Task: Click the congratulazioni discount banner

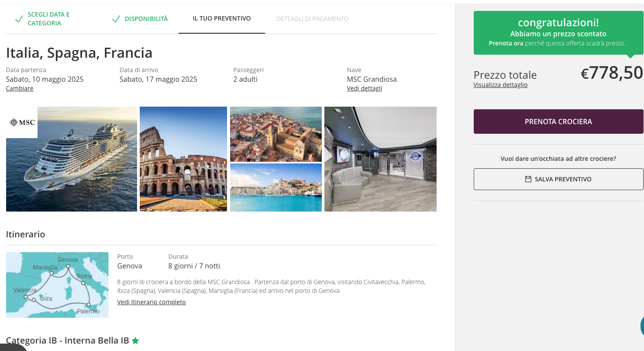Action: [558, 33]
